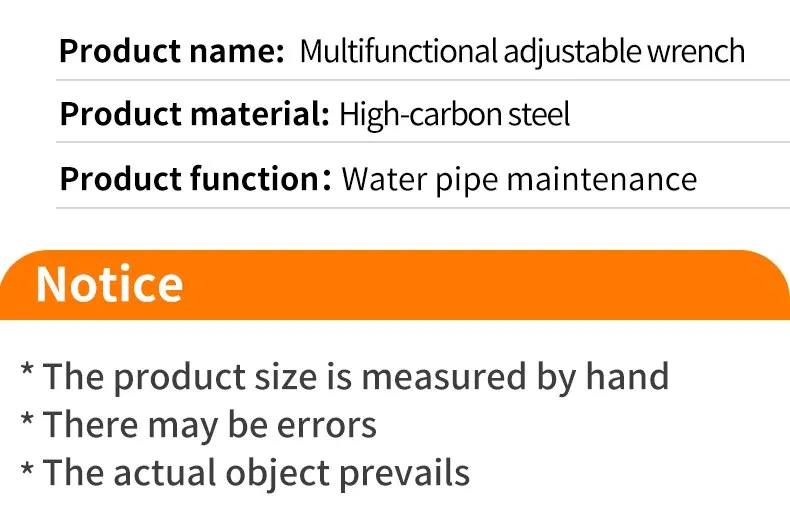Click the 'Product function:' label

[196, 179]
